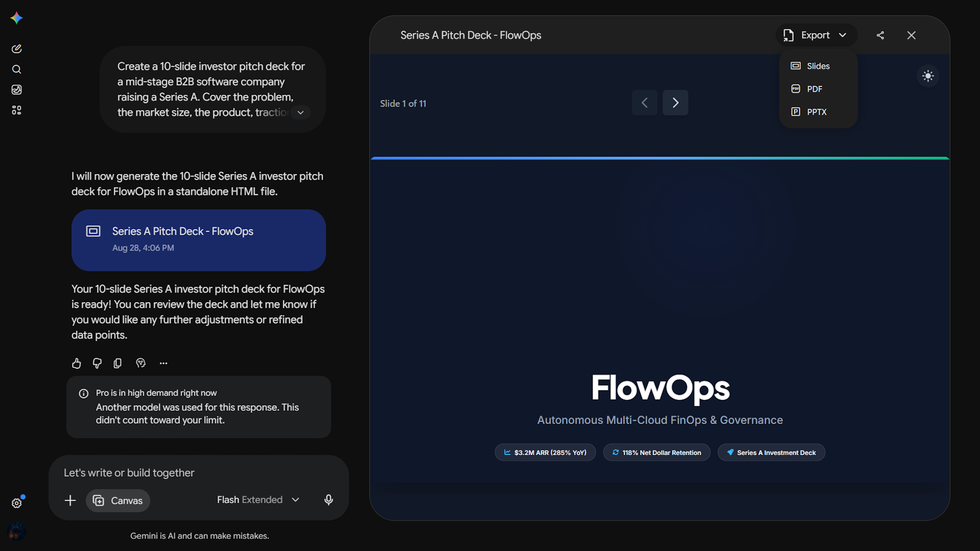Start a new chat with pencil icon

pos(16,49)
